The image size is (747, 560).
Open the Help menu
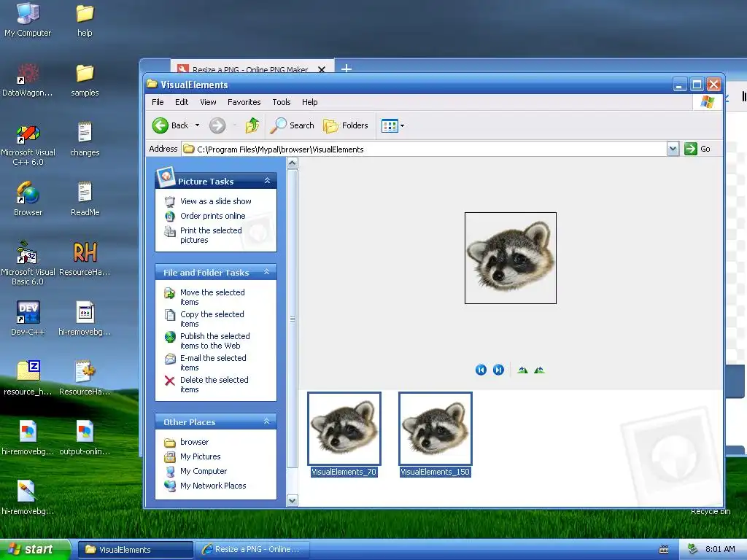coord(309,102)
